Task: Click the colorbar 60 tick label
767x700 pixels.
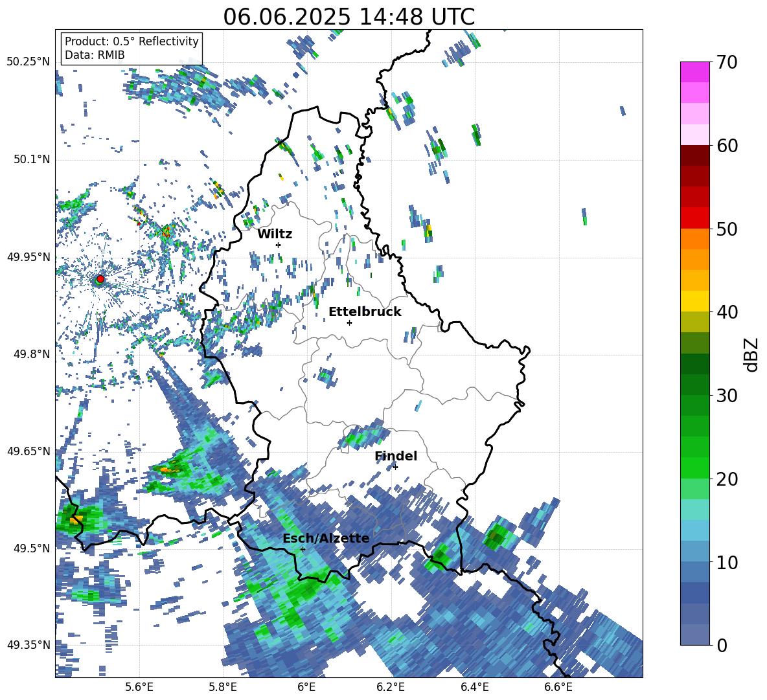Action: coord(727,146)
